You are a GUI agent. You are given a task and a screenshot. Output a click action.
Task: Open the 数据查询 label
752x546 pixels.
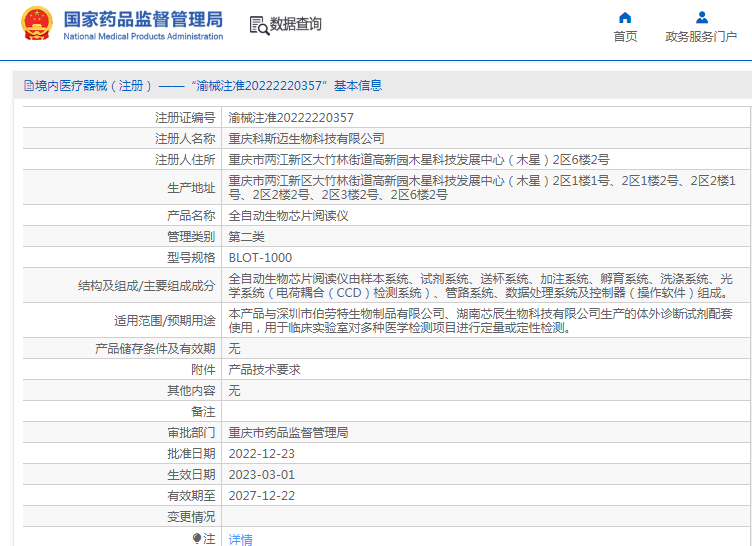[295, 24]
